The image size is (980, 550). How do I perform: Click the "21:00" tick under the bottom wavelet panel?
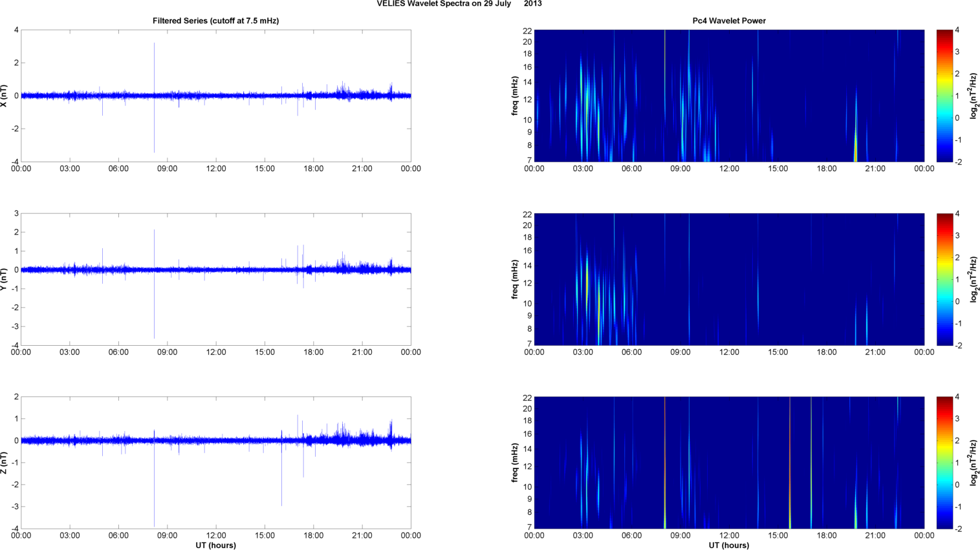pos(875,535)
